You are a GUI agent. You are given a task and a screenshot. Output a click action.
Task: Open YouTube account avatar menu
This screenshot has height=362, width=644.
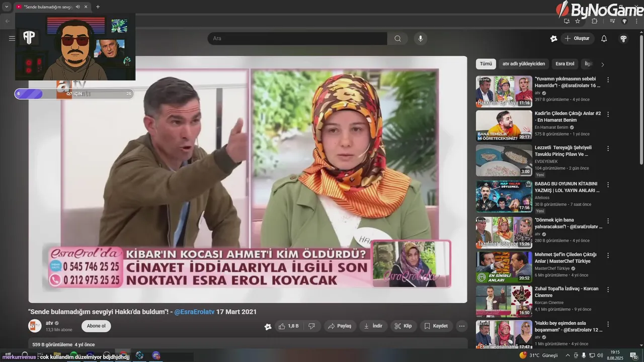point(623,39)
